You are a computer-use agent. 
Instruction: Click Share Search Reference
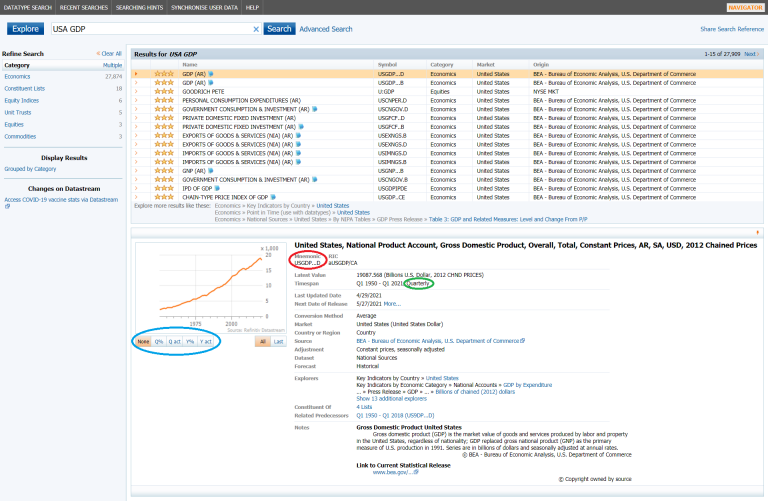coord(732,29)
